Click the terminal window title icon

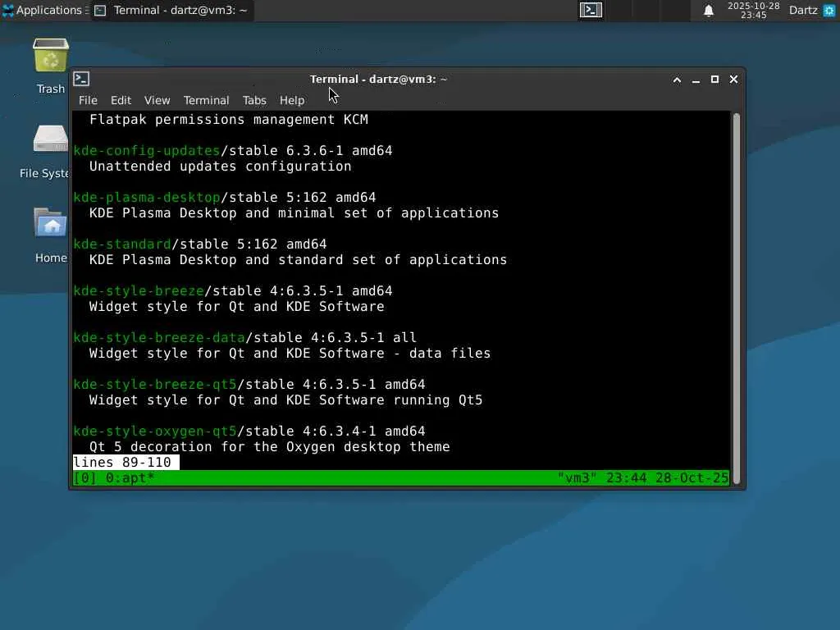tap(81, 79)
